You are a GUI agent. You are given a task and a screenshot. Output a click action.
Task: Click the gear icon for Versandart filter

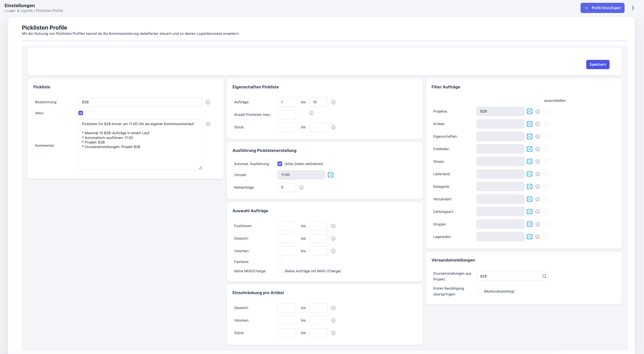(x=530, y=199)
